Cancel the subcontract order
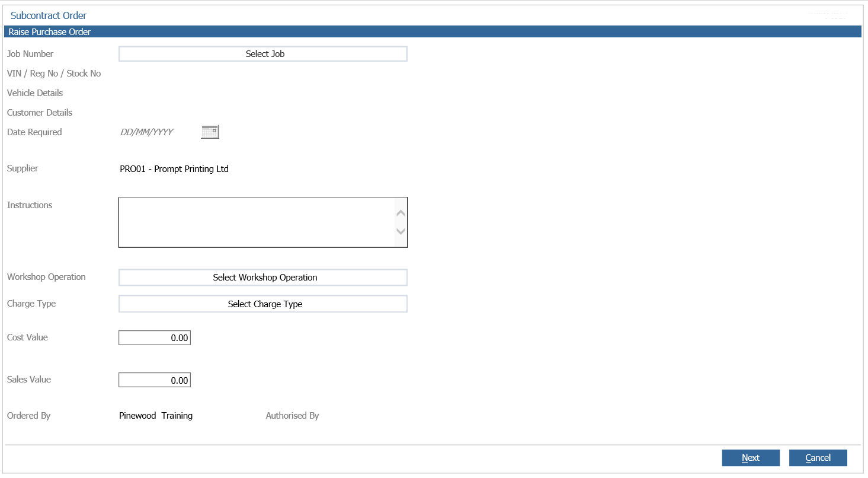868x478 pixels. pos(818,458)
